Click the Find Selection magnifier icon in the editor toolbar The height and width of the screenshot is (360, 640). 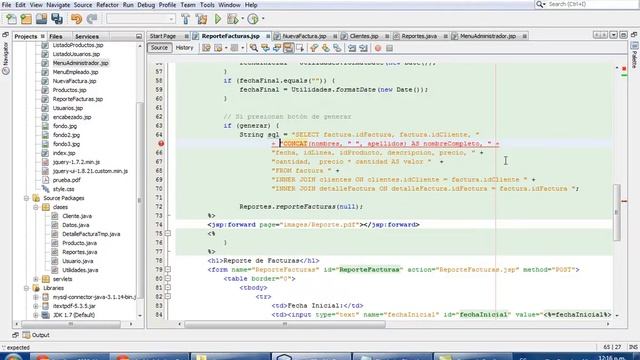point(253,48)
